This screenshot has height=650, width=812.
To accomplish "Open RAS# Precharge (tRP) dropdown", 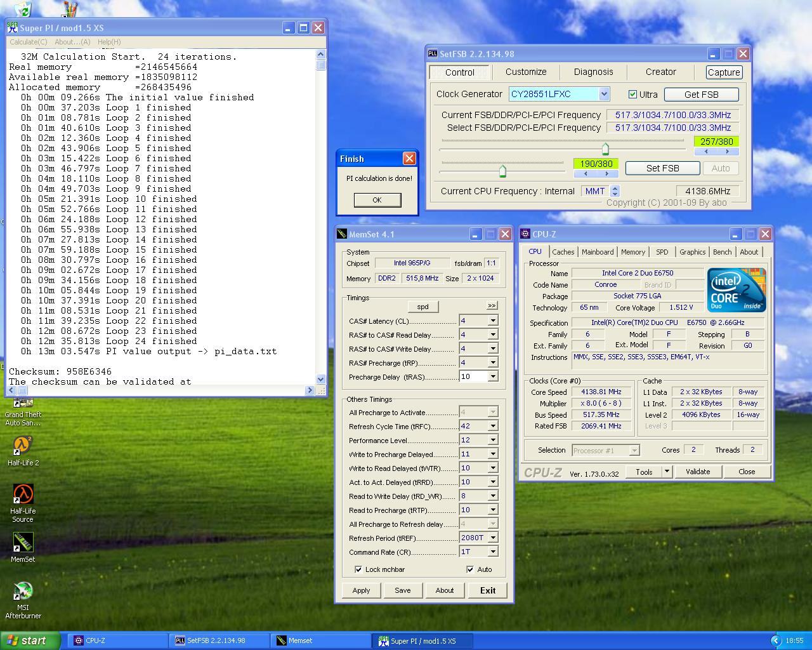I will 492,363.
